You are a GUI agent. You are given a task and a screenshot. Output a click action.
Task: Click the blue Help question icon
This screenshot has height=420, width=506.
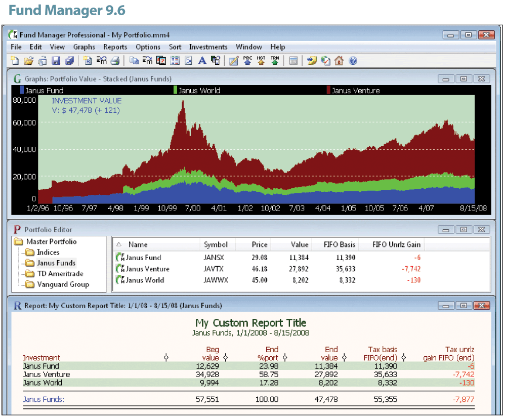(x=353, y=61)
